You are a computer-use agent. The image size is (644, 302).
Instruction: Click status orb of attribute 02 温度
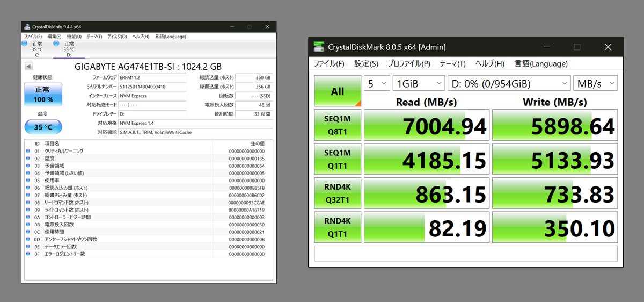(x=28, y=159)
